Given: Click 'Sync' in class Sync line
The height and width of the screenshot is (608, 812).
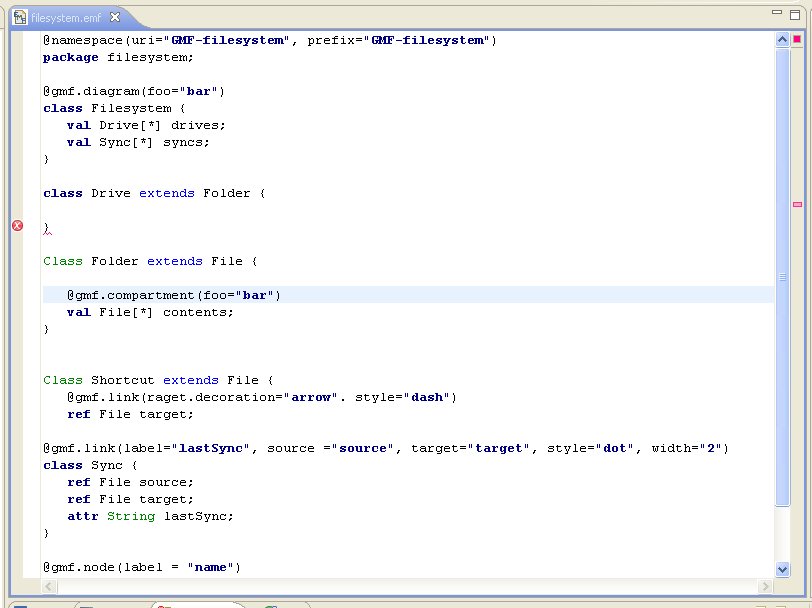Looking at the screenshot, I should coord(107,465).
